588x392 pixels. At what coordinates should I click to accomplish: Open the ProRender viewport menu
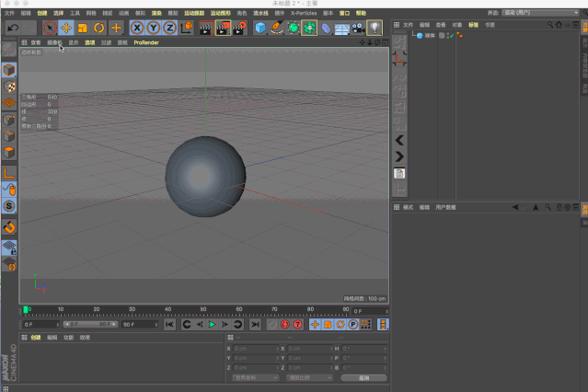point(146,42)
